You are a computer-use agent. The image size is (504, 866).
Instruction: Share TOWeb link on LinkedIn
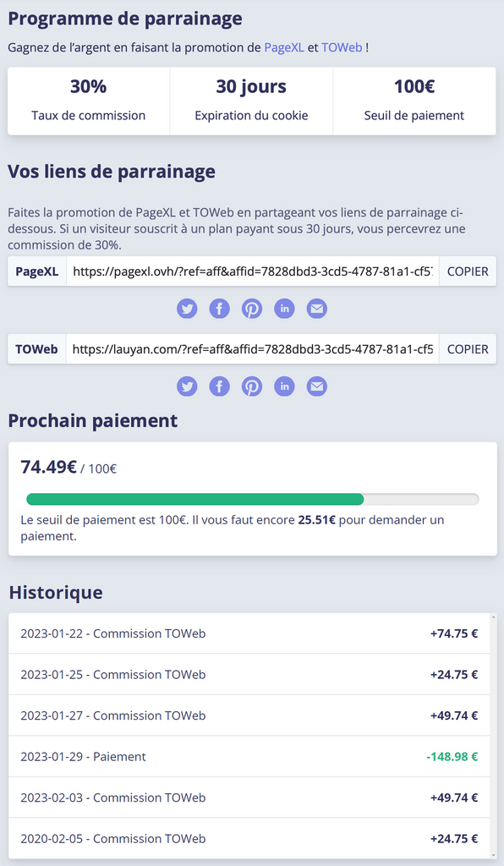coord(284,386)
